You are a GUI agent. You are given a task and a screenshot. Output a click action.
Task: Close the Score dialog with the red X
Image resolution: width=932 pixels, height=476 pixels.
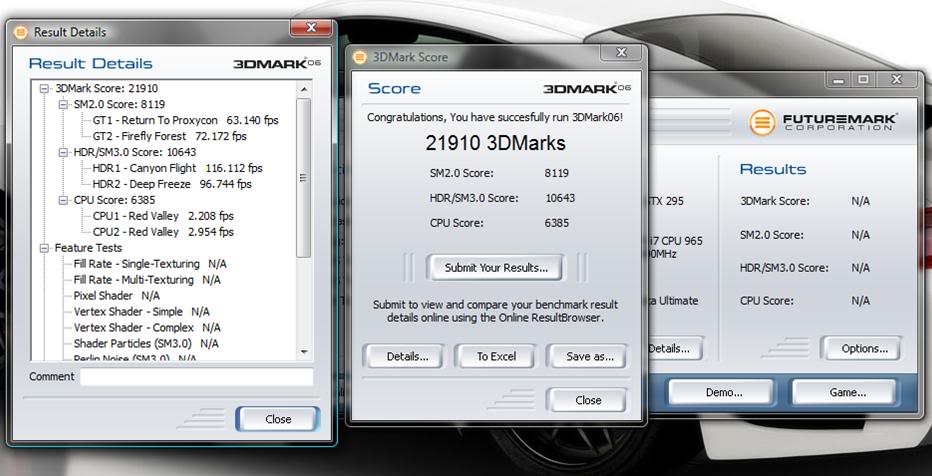tap(622, 51)
